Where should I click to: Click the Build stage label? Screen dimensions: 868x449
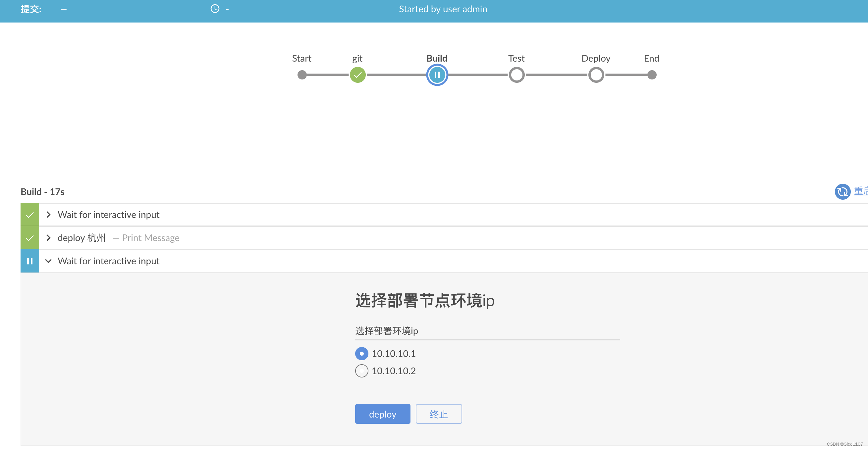coord(437,58)
